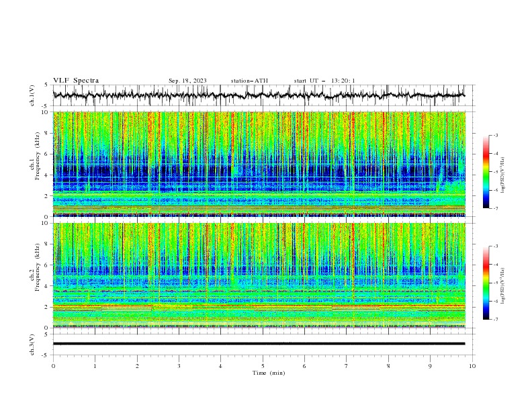Click the 'Time (min)' axis label

pos(269,373)
